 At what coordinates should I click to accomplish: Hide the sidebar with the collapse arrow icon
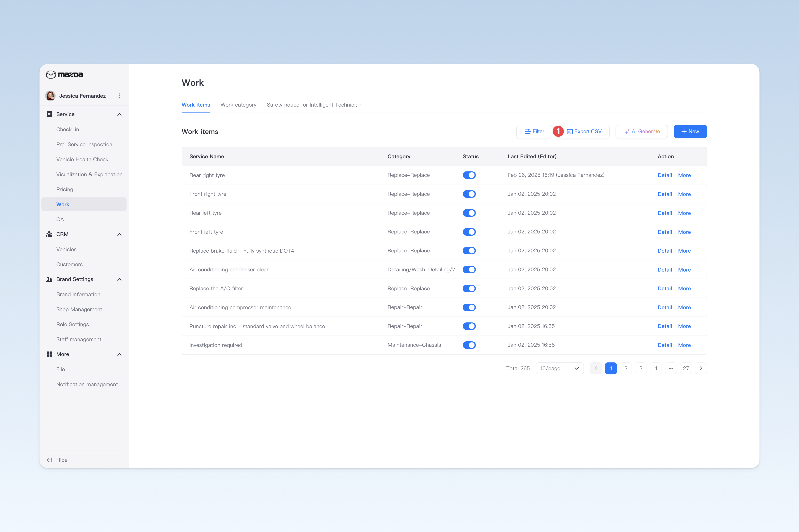pyautogui.click(x=49, y=460)
